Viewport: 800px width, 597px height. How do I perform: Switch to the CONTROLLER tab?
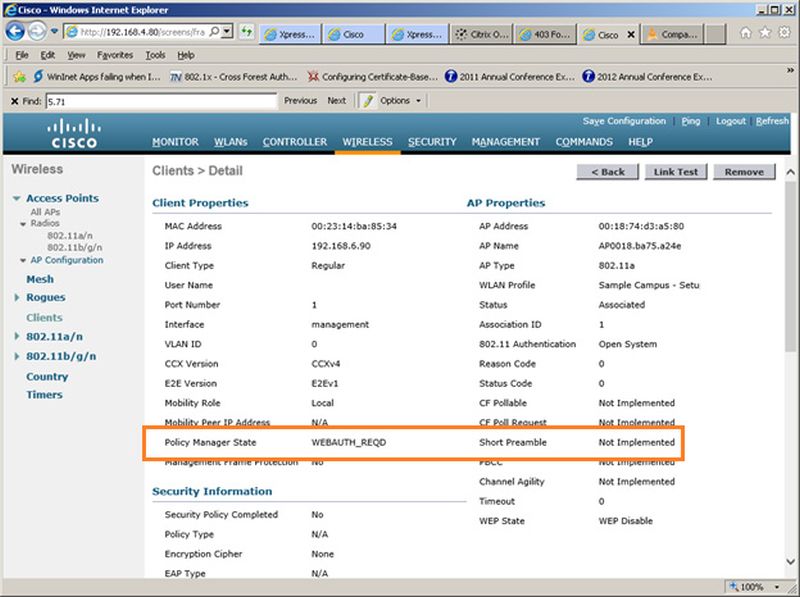coord(295,142)
